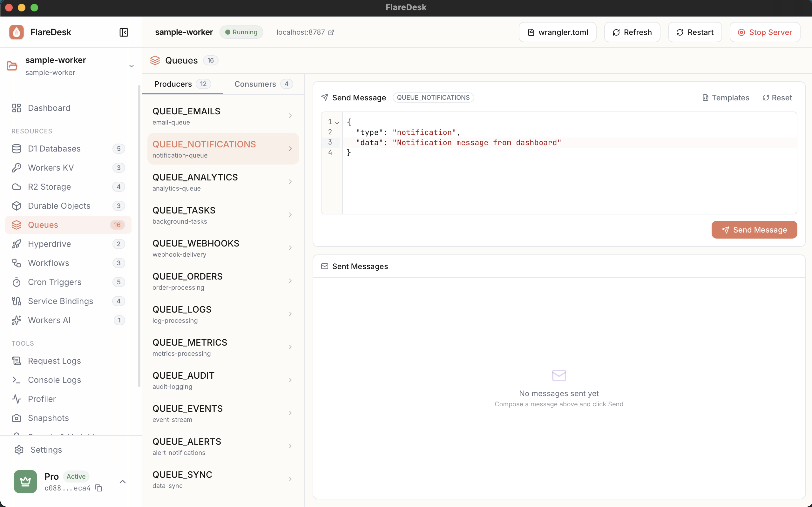The image size is (812, 507).
Task: Click the Workers AI sparkle icon
Action: point(17,320)
